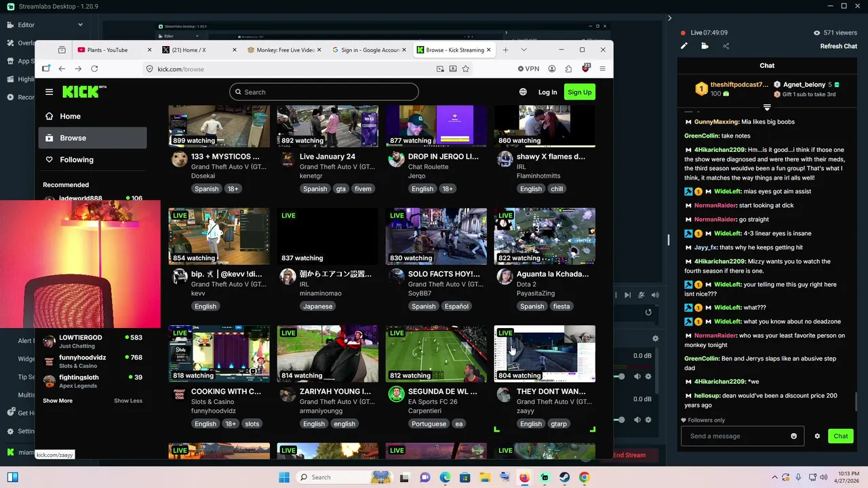Click the Log In button on Kick
Image resolution: width=868 pixels, height=488 pixels.
(x=547, y=92)
